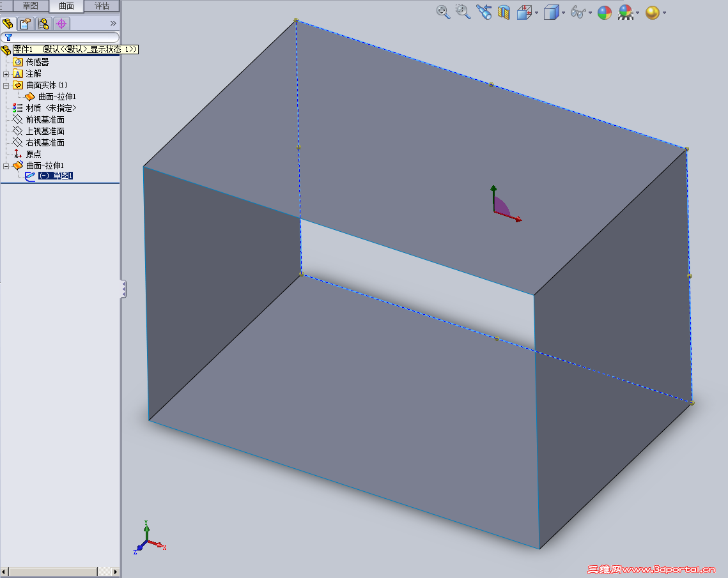Open the DimXpertManager tab
Viewport: 728px width, 578px height.
(61, 24)
